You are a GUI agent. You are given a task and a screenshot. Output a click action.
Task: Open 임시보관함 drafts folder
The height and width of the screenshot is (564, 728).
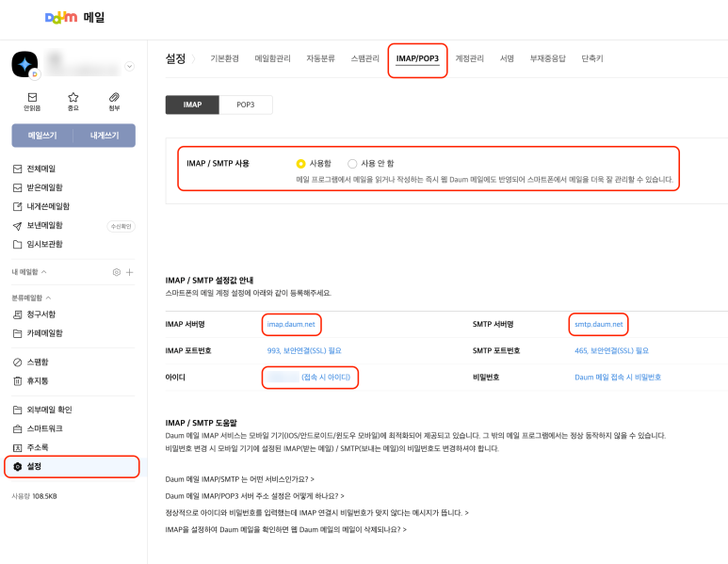click(x=44, y=244)
